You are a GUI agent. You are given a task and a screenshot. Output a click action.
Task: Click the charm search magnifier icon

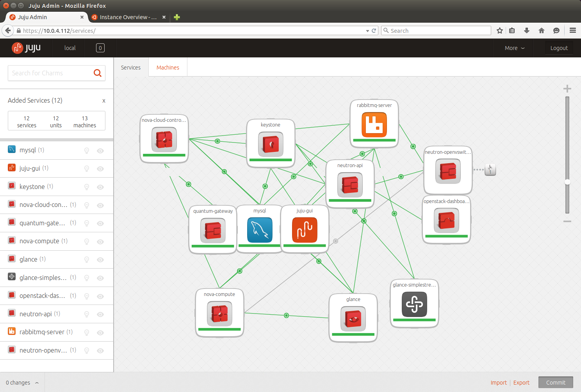[98, 73]
